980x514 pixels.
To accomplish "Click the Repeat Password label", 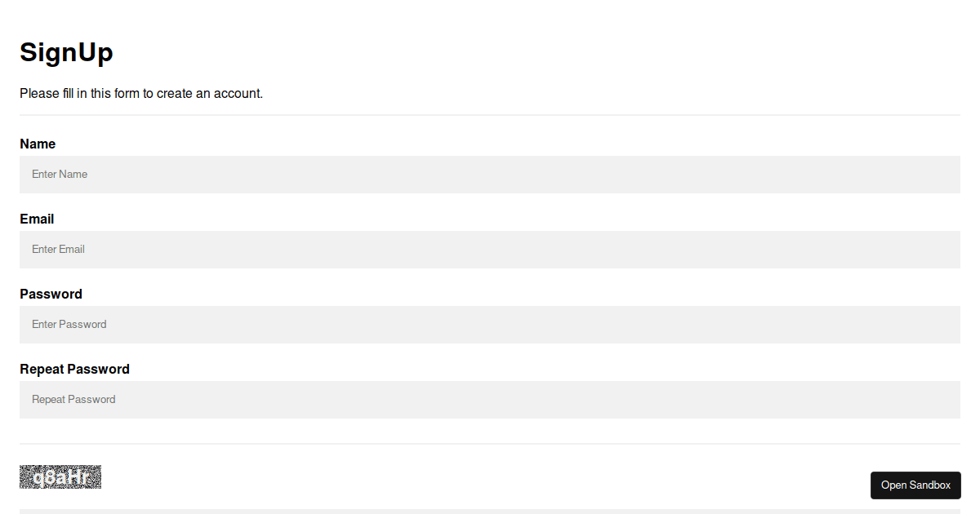I will tap(74, 369).
